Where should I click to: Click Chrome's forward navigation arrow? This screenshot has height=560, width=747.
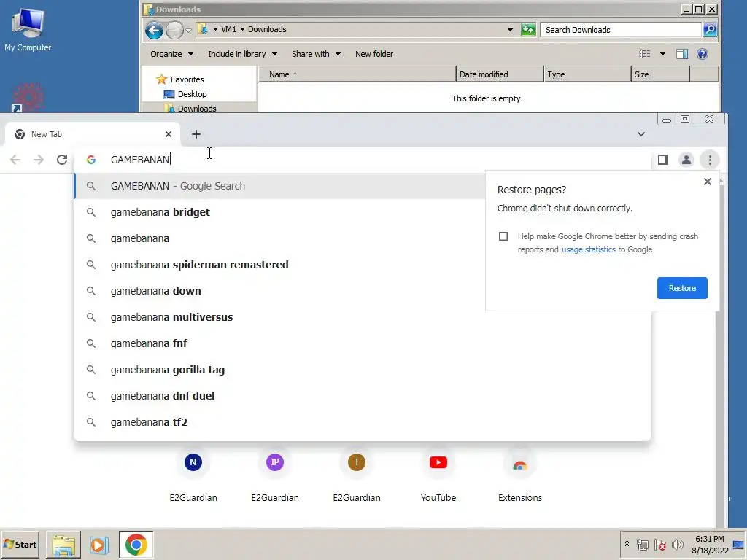point(39,160)
